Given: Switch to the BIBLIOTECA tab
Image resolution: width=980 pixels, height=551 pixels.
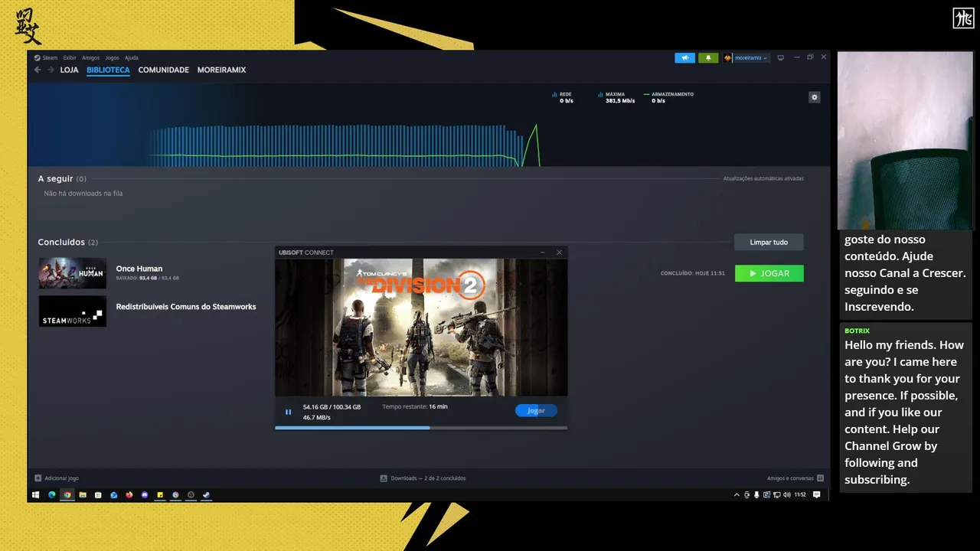Looking at the screenshot, I should pyautogui.click(x=108, y=70).
